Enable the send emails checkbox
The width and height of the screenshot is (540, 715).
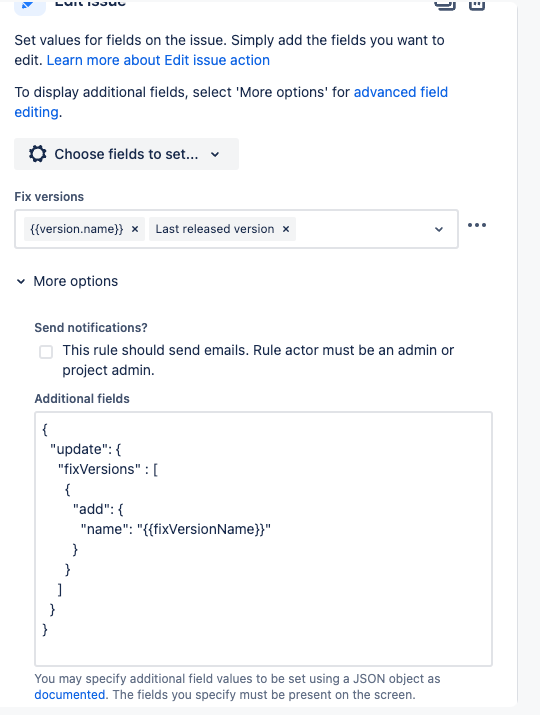point(46,352)
